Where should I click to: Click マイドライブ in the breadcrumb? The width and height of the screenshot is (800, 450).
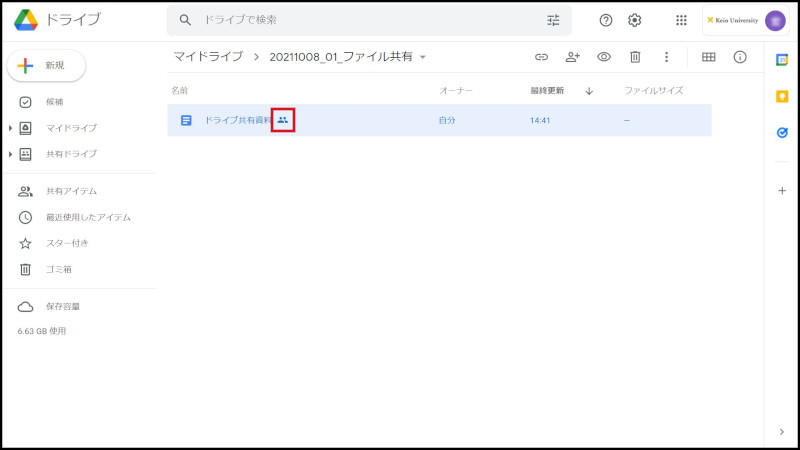(208, 57)
